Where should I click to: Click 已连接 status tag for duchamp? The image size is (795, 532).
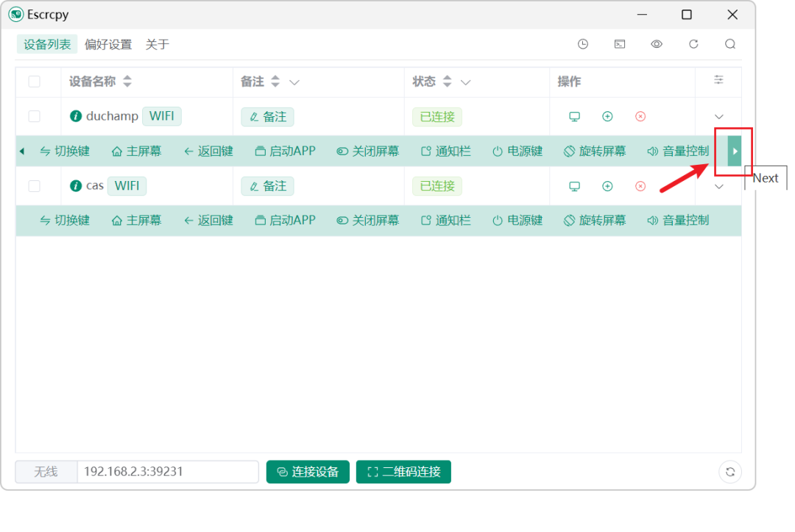(x=437, y=116)
